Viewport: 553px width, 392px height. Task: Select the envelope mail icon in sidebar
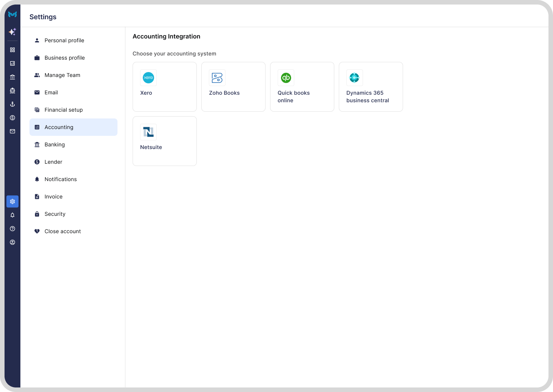(12, 131)
